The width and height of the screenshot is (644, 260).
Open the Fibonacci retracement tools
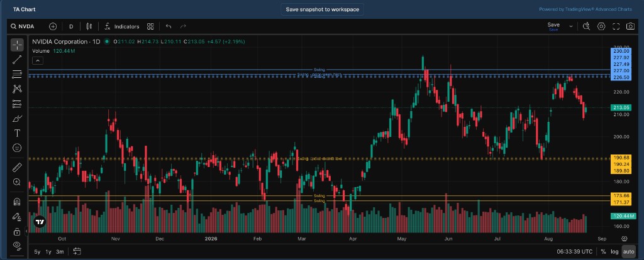click(17, 74)
